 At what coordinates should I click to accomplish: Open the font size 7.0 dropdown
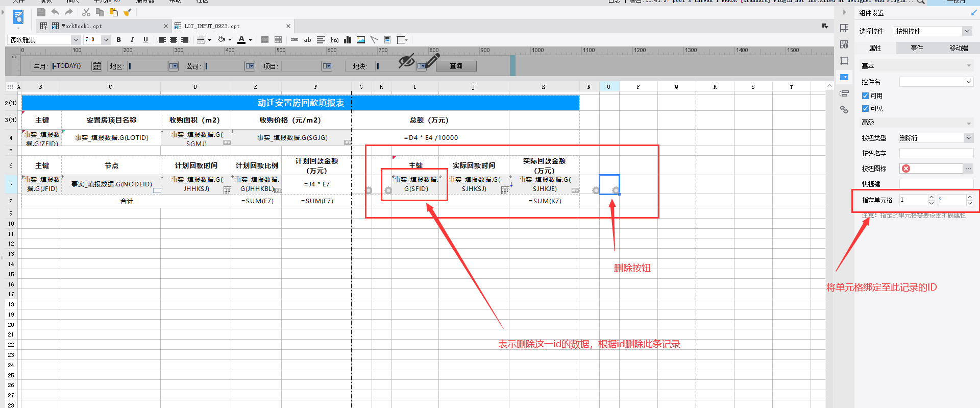[106, 40]
